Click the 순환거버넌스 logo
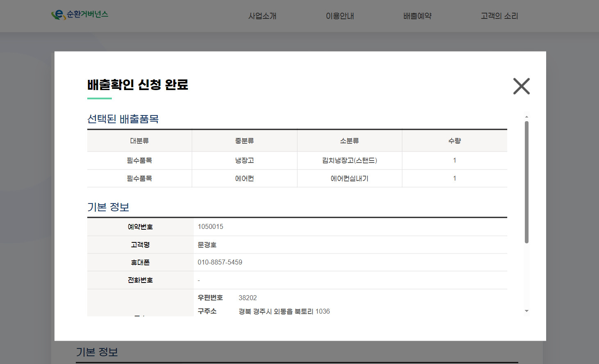The width and height of the screenshot is (599, 364). click(x=80, y=15)
